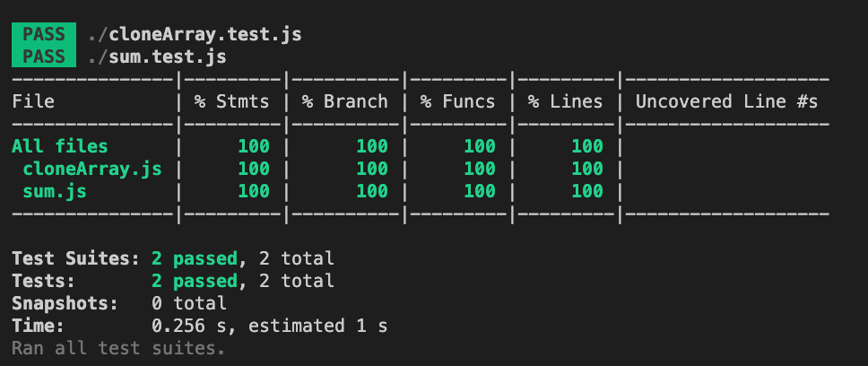
Task: Click the % Branch column header
Action: (345, 101)
